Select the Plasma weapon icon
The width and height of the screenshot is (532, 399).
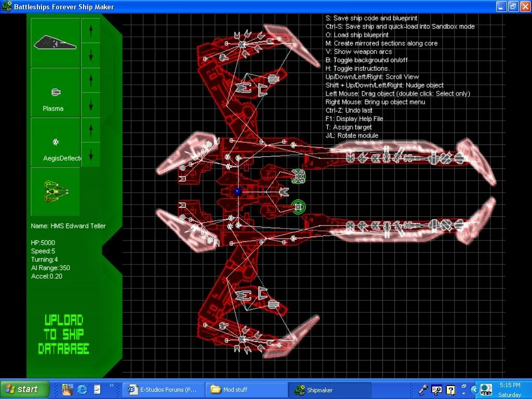tap(56, 92)
